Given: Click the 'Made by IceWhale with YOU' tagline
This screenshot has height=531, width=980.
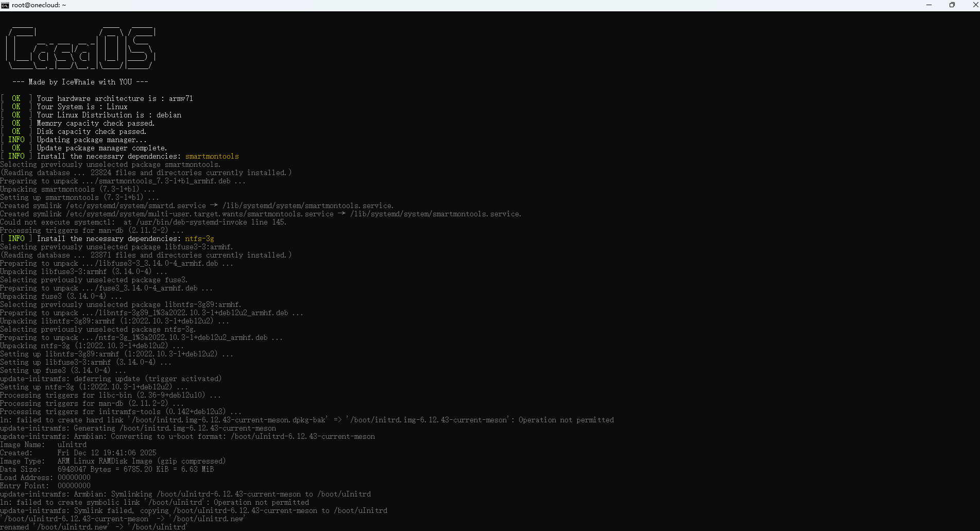Looking at the screenshot, I should (80, 82).
